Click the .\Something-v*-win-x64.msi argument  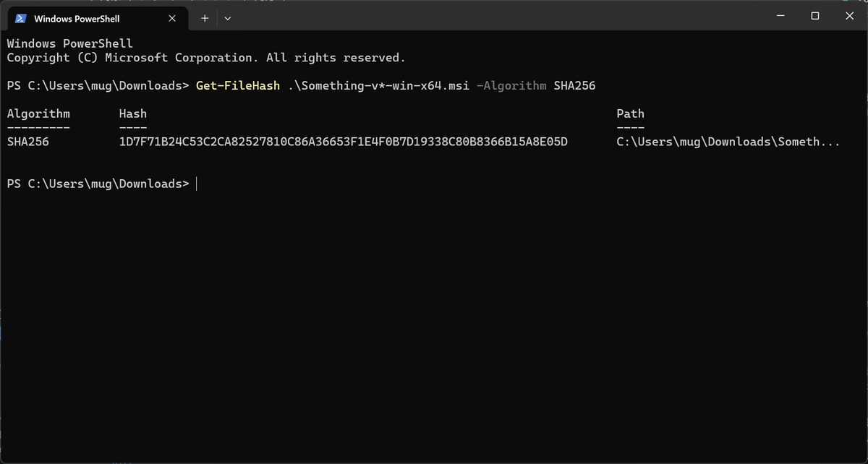point(378,86)
